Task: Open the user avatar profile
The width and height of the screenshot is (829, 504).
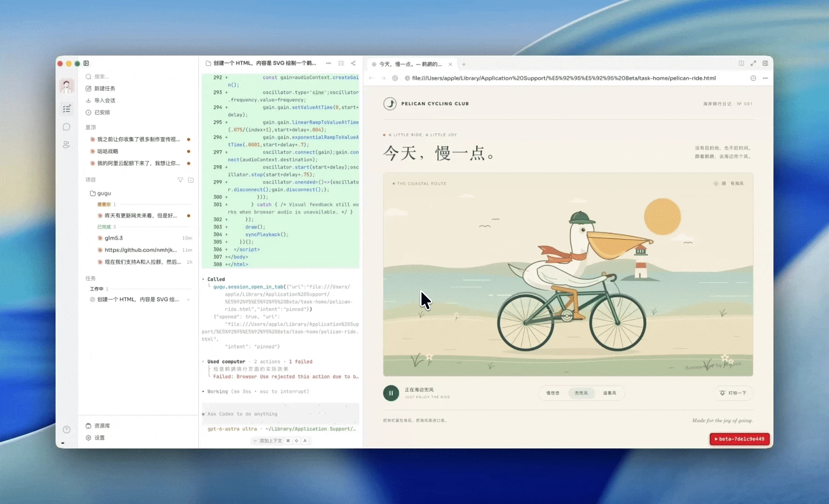Action: coord(67,86)
